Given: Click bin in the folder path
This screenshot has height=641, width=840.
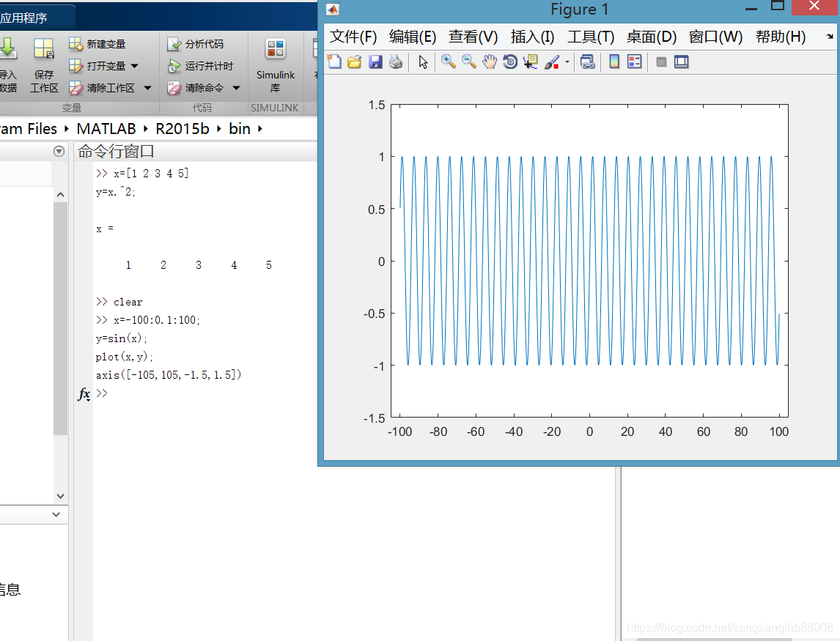Looking at the screenshot, I should click(x=240, y=129).
